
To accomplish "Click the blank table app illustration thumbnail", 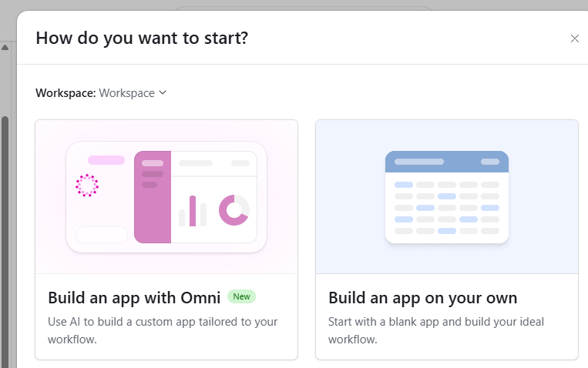I will 447,197.
